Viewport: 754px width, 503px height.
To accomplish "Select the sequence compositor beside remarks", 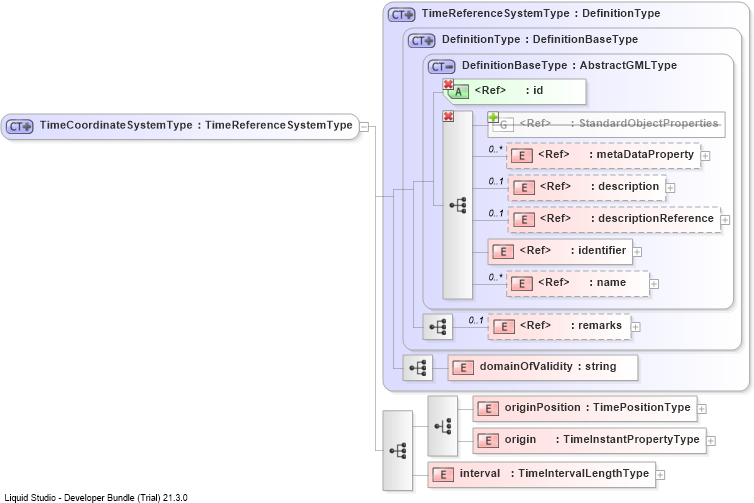I will click(x=438, y=327).
